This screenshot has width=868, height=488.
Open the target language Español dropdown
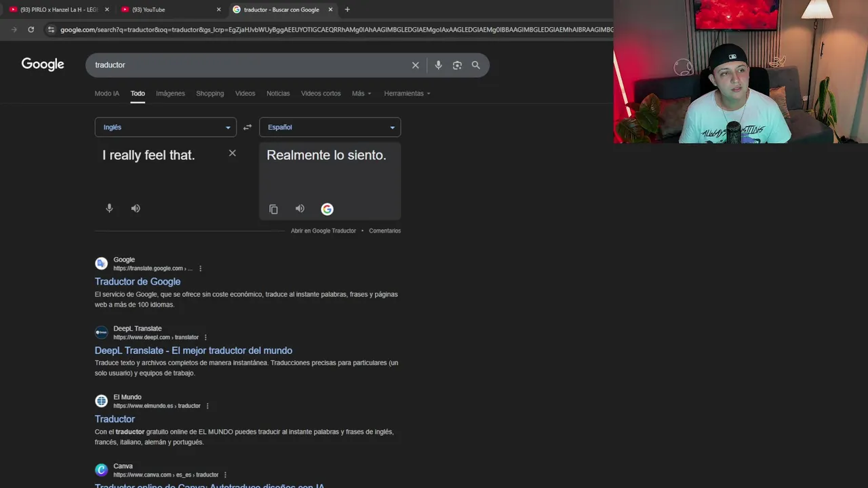(330, 127)
